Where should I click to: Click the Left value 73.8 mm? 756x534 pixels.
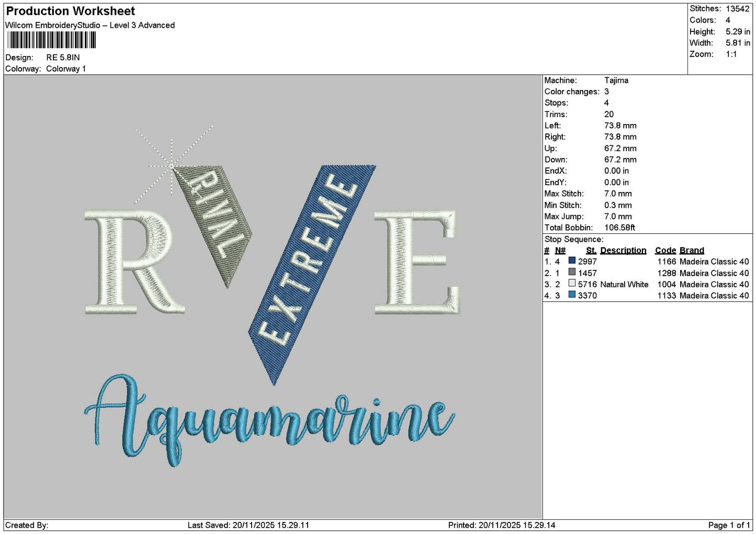point(620,126)
